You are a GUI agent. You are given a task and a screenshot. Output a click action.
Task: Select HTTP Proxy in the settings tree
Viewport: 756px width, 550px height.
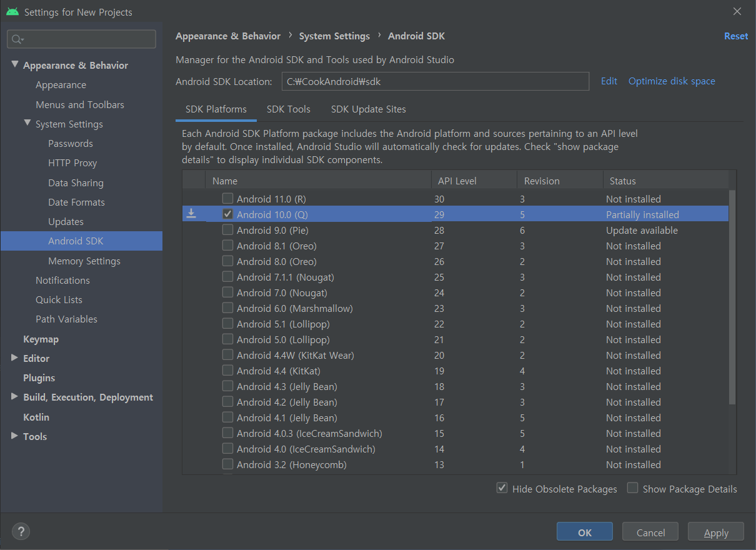72,163
